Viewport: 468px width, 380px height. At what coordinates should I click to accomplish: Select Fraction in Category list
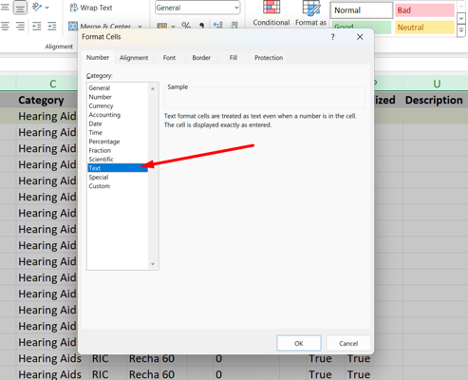click(118, 150)
